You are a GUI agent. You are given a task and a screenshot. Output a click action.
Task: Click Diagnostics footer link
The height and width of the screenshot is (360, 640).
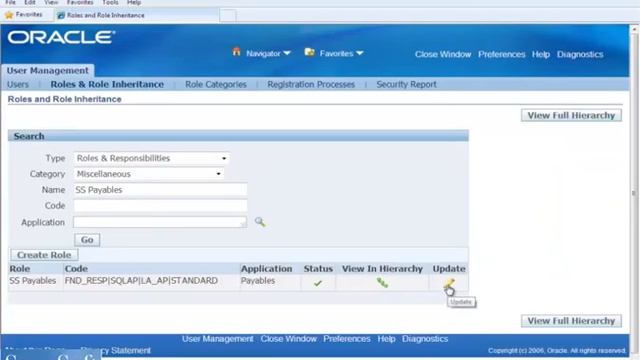coord(425,339)
